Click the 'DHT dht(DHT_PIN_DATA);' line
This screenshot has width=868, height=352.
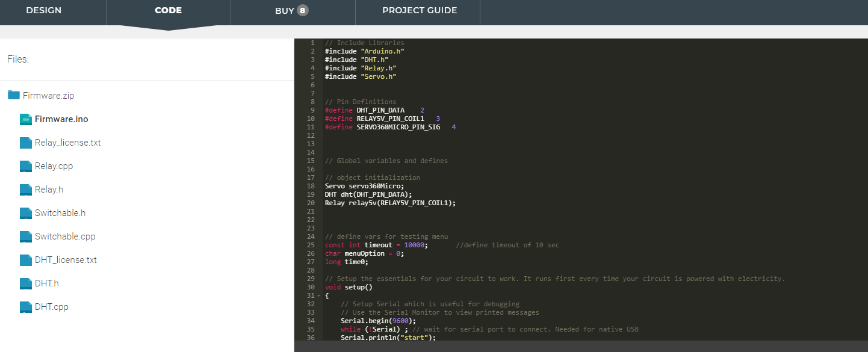(x=368, y=194)
